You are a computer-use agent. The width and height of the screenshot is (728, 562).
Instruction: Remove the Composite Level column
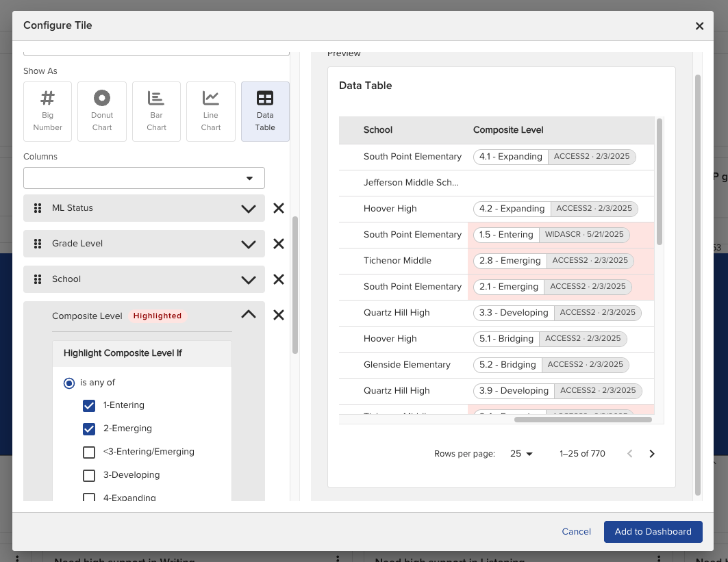[x=279, y=315]
